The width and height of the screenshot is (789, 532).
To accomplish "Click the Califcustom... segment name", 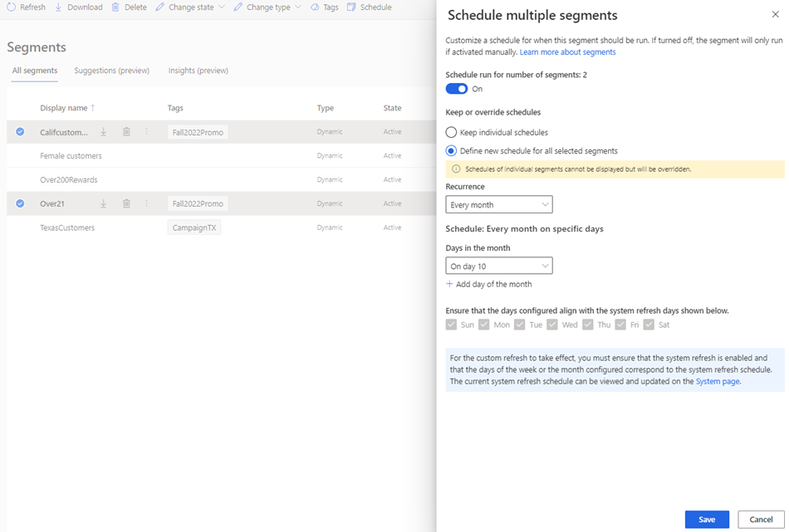I will [x=64, y=132].
